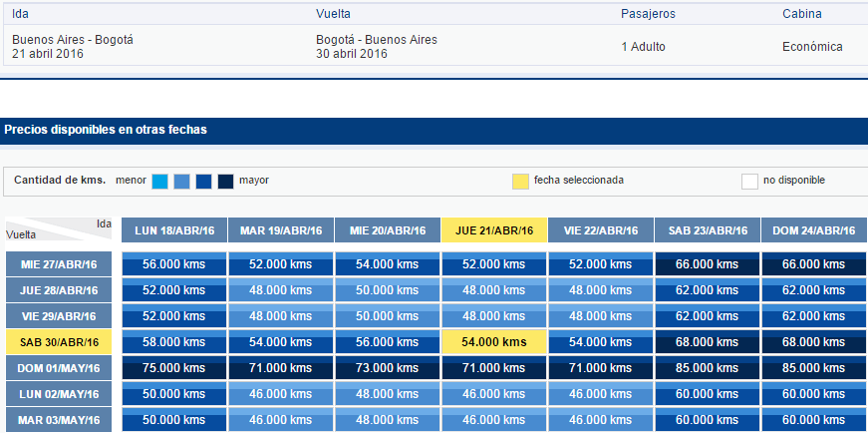This screenshot has height=433, width=868.
Task: Choose the DOM 01/MAY/16 return row header
Action: coord(59,367)
